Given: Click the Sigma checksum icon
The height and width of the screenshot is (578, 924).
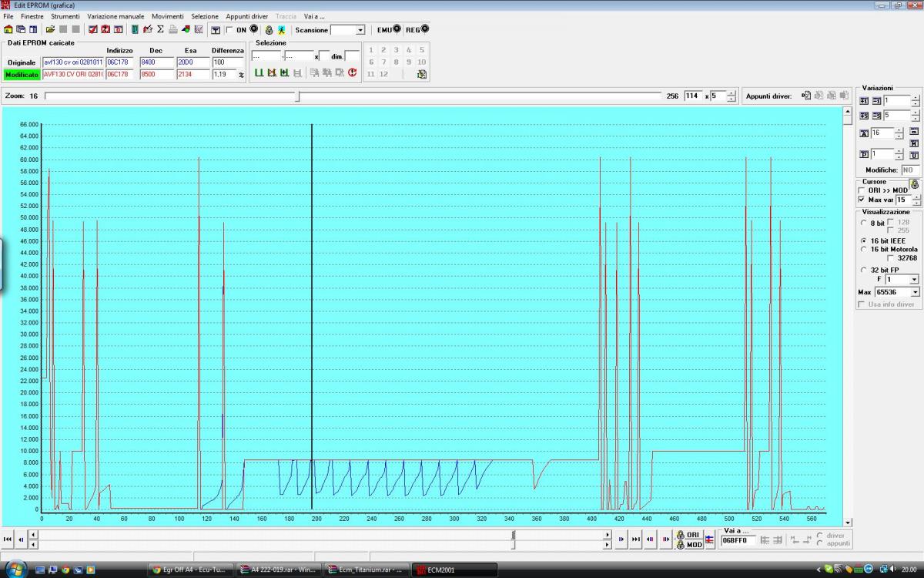Looking at the screenshot, I should coord(160,29).
